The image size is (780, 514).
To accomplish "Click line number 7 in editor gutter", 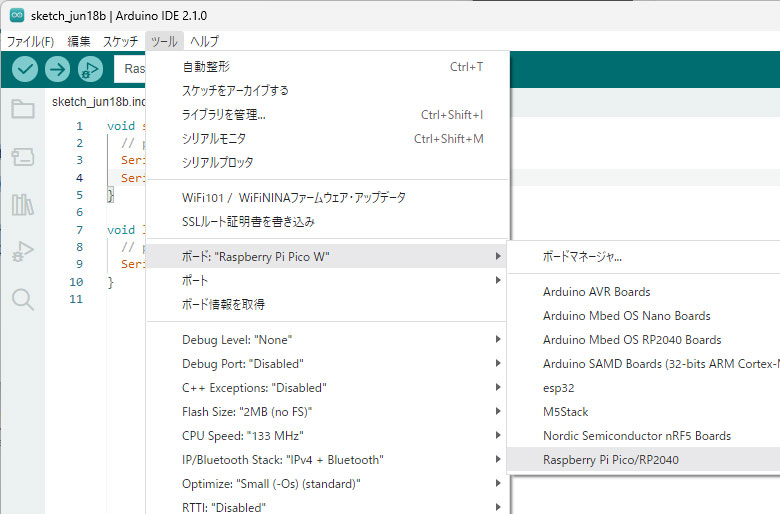I will tap(80, 229).
